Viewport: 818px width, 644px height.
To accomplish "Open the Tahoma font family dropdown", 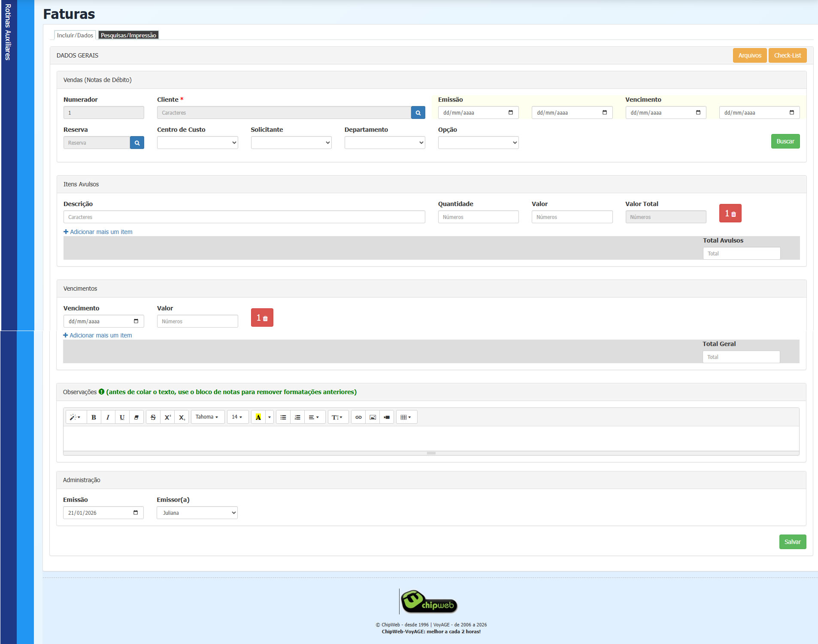I will point(207,417).
